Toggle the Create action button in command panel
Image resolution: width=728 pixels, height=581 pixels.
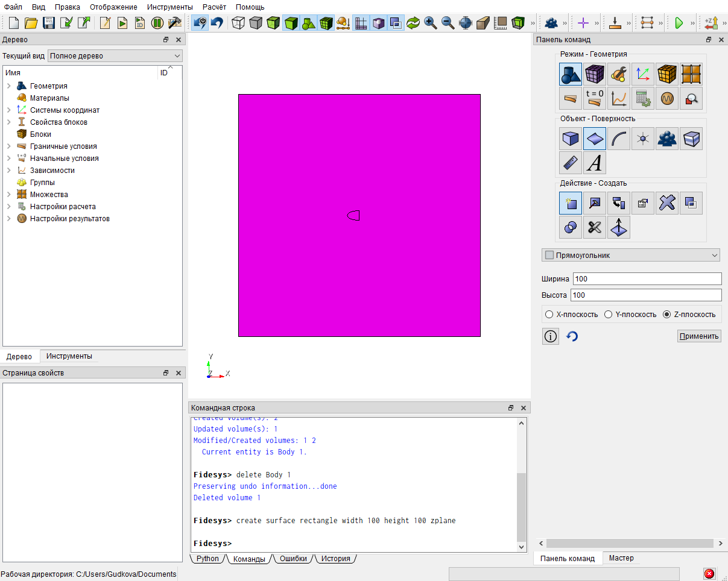coord(571,203)
